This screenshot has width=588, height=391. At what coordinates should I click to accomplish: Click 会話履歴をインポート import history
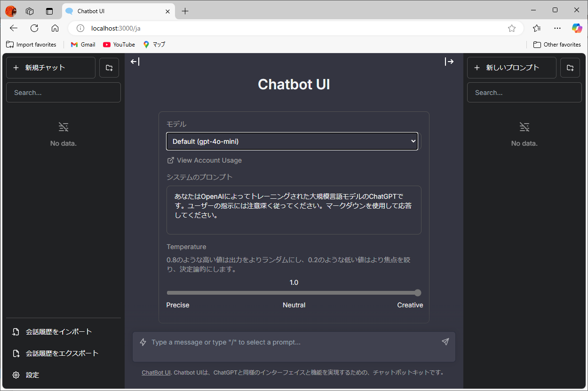(x=64, y=332)
